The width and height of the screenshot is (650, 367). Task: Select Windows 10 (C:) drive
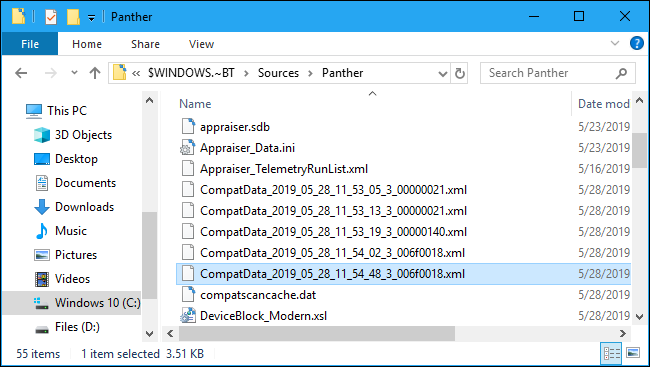(97, 303)
